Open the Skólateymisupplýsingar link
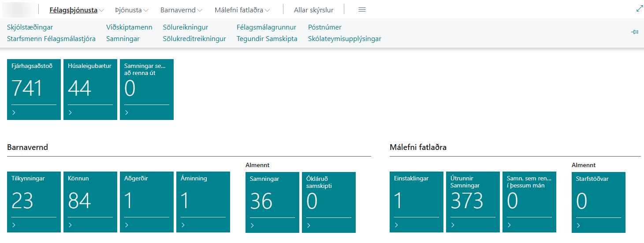Screen dimensions: 644x243 [344, 39]
